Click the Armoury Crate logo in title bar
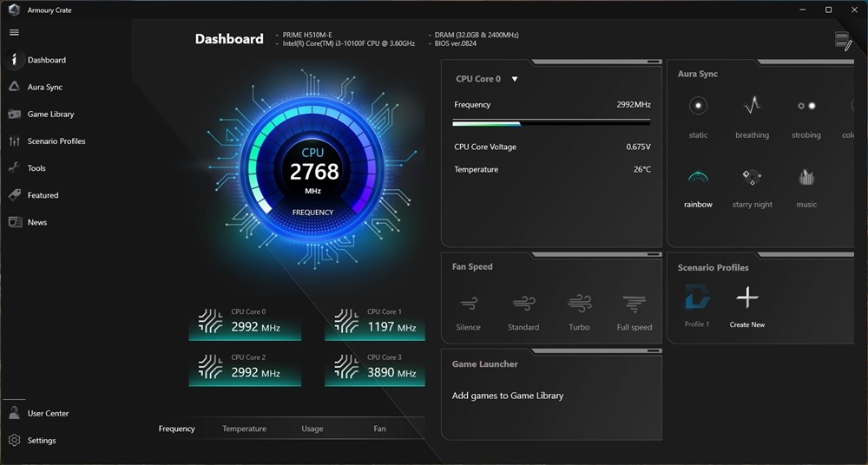 (14, 10)
